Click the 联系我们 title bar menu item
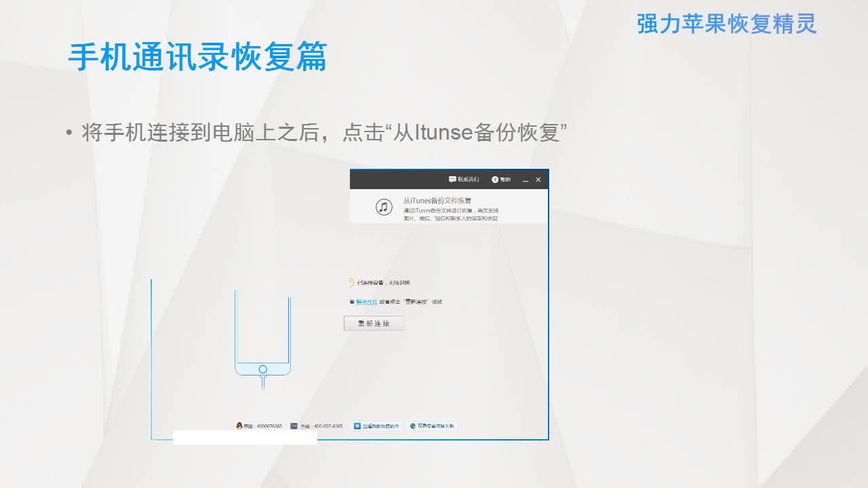Image resolution: width=868 pixels, height=488 pixels. (x=469, y=179)
